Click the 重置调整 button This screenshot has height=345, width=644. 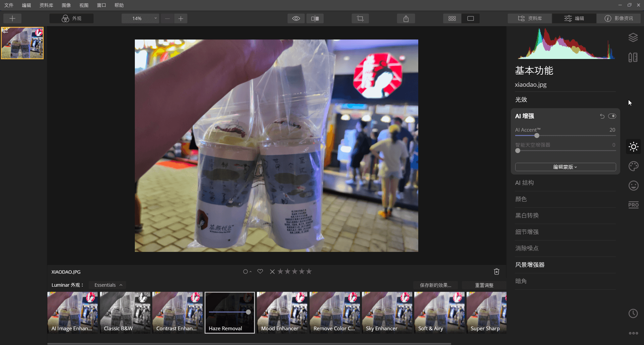click(x=484, y=285)
